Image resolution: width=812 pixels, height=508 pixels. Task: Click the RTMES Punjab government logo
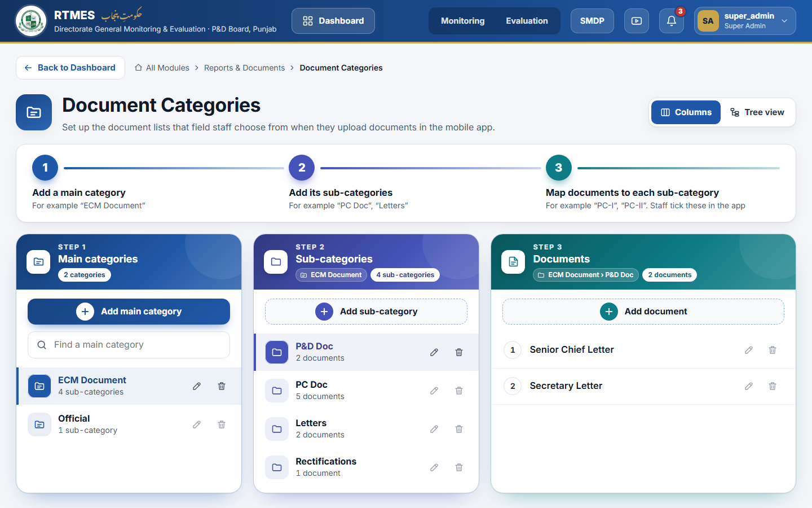[x=31, y=21]
